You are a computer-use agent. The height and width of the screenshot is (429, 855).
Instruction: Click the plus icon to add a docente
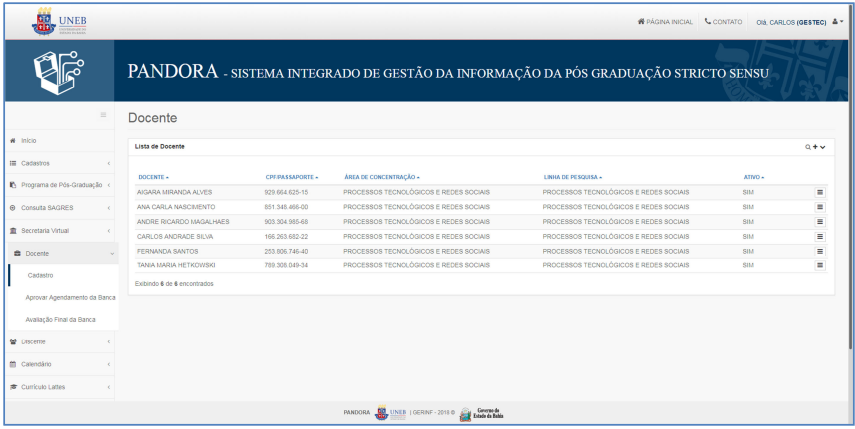(x=815, y=147)
